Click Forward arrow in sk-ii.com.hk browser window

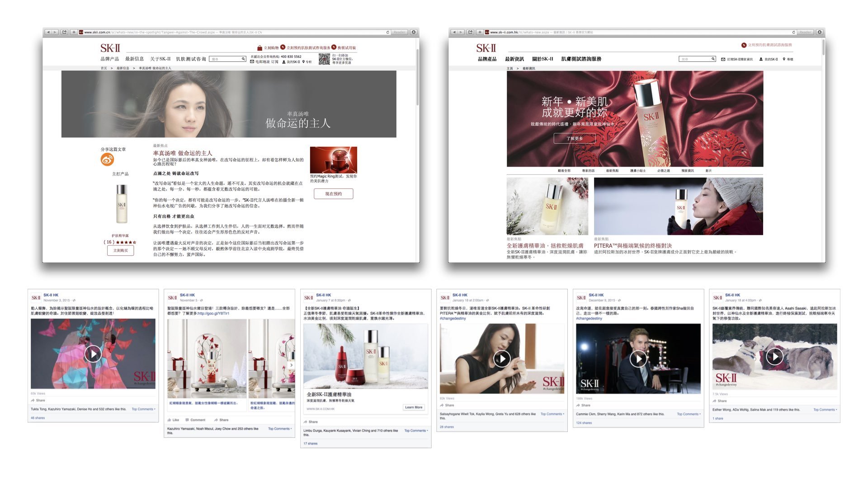coord(461,32)
